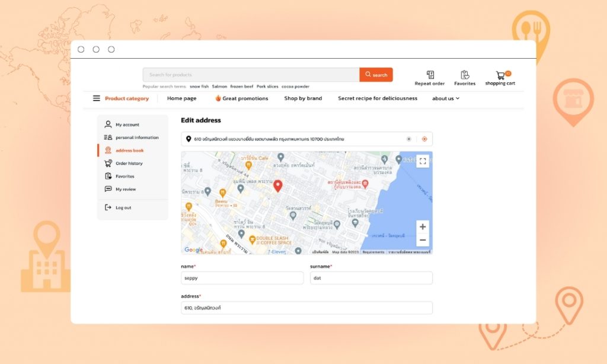Expand the about us dropdown
607x364 pixels.
(445, 98)
